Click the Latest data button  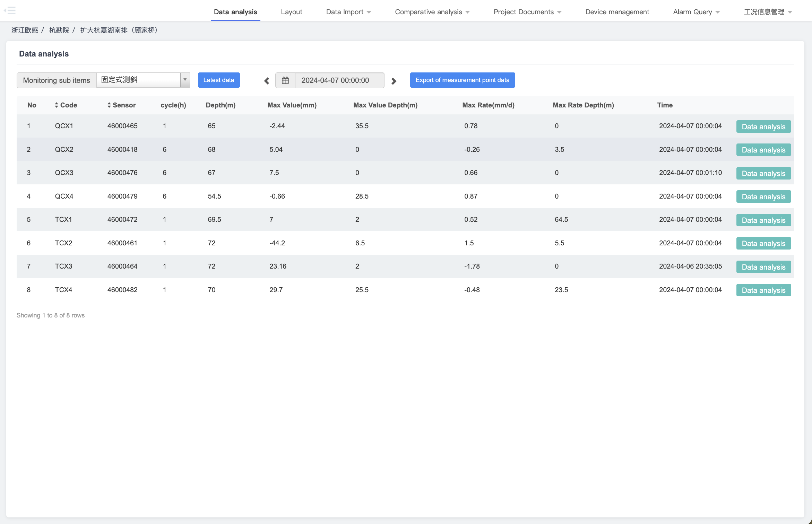tap(219, 80)
